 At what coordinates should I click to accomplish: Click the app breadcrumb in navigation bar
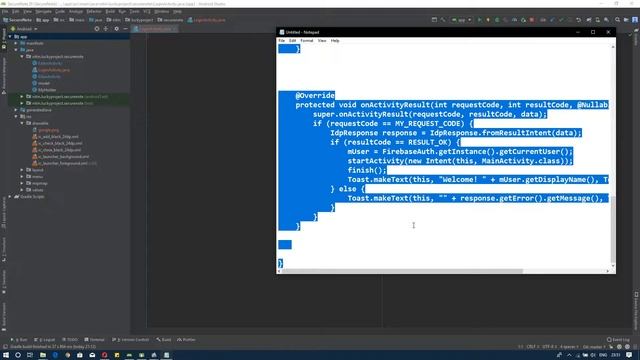tap(42, 20)
